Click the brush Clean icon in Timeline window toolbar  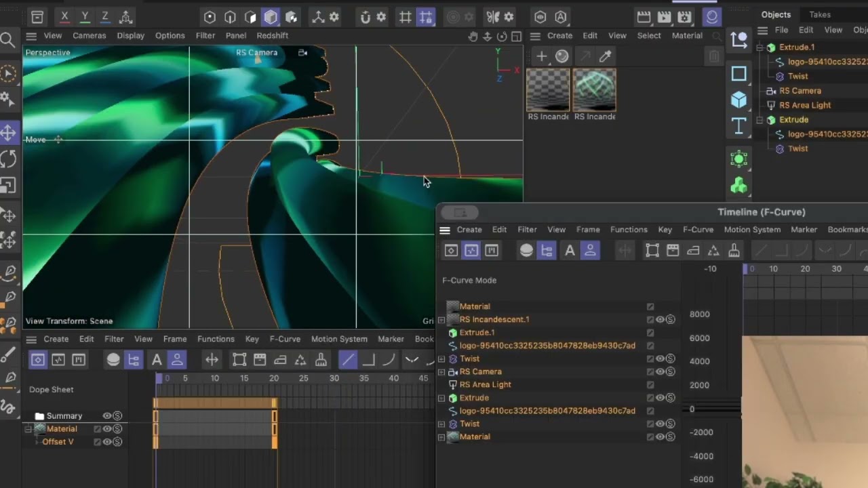point(734,251)
